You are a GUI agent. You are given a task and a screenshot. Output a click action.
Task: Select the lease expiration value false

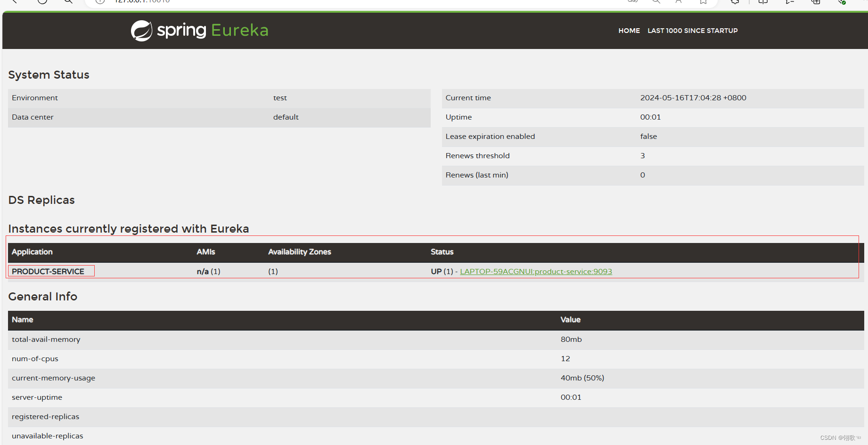pyautogui.click(x=648, y=137)
